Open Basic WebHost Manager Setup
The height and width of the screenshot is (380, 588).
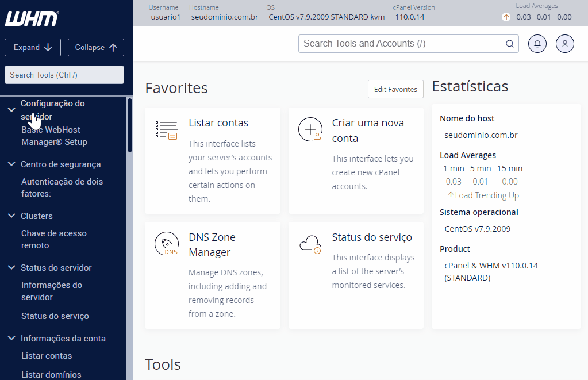55,136
